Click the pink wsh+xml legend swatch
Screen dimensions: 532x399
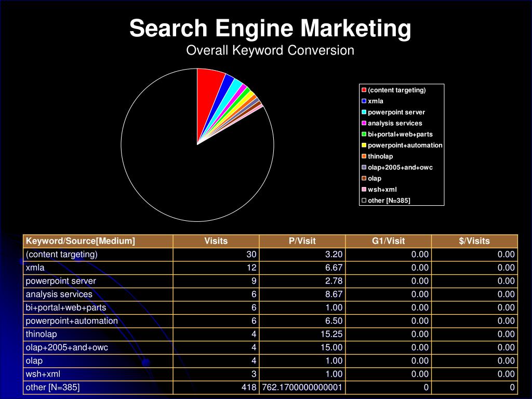click(x=364, y=189)
